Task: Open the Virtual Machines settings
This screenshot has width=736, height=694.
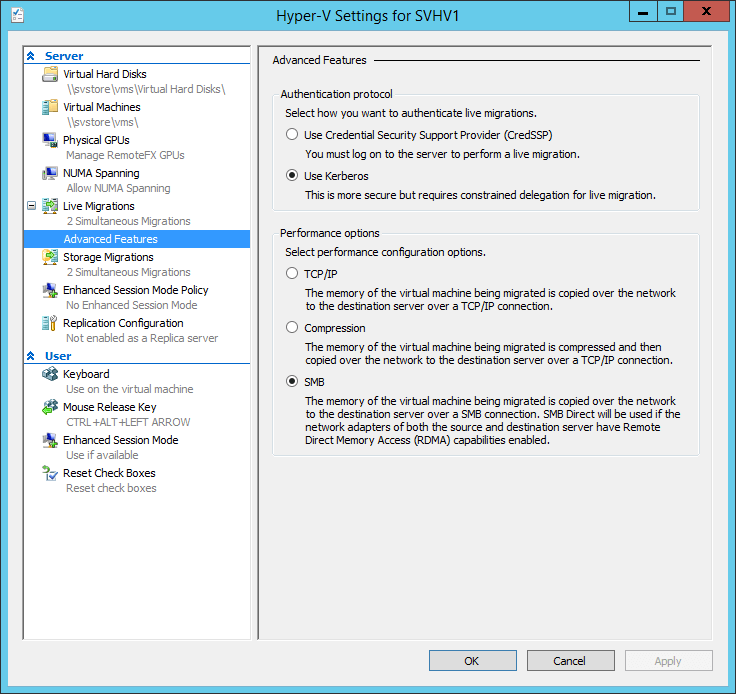Action: click(102, 107)
